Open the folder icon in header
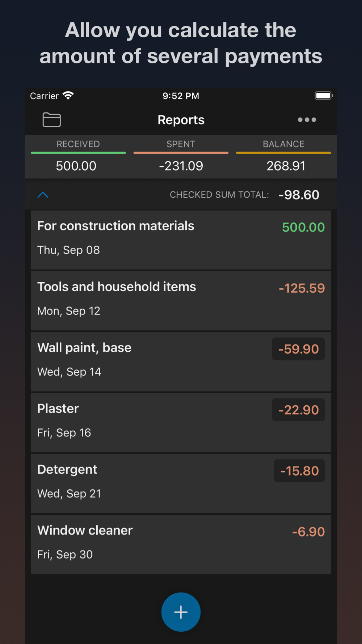Screen dimensions: 362x644 tap(52, 120)
